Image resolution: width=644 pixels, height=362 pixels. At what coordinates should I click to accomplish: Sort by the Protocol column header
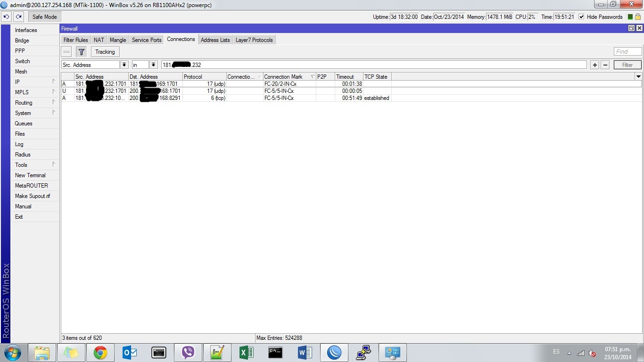point(204,77)
